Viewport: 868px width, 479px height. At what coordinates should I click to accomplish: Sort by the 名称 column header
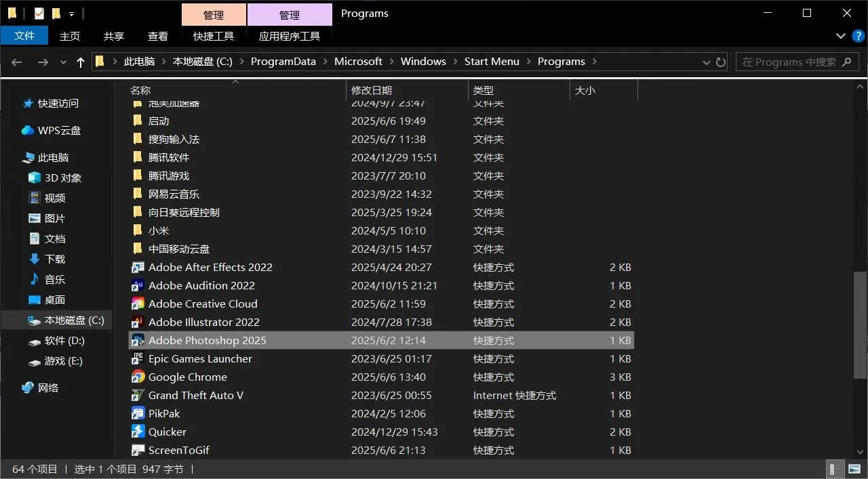(236, 90)
